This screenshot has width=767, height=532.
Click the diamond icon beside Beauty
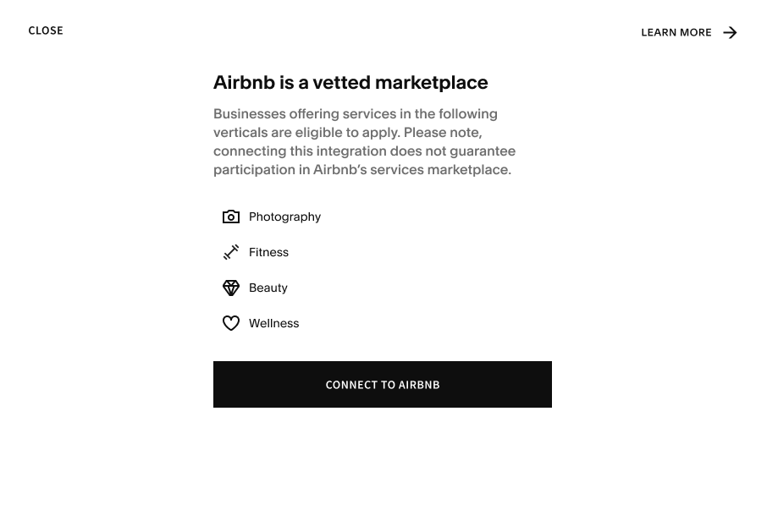click(x=231, y=288)
